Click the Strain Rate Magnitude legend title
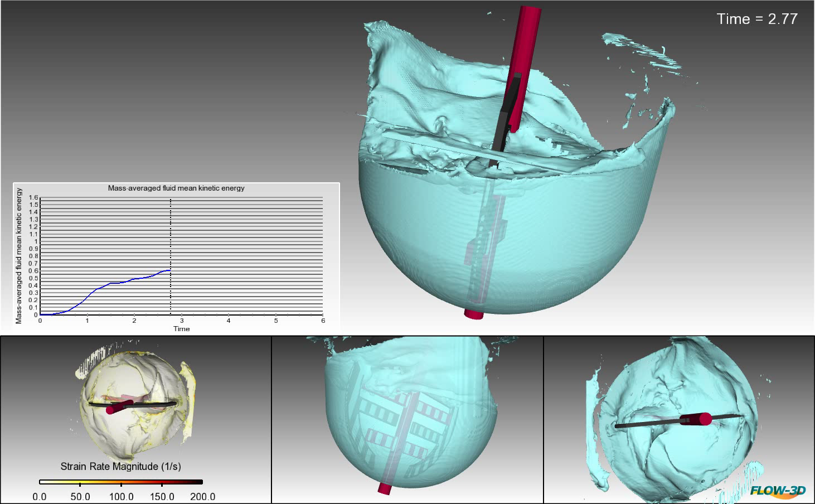The width and height of the screenshot is (815, 504). [x=120, y=466]
